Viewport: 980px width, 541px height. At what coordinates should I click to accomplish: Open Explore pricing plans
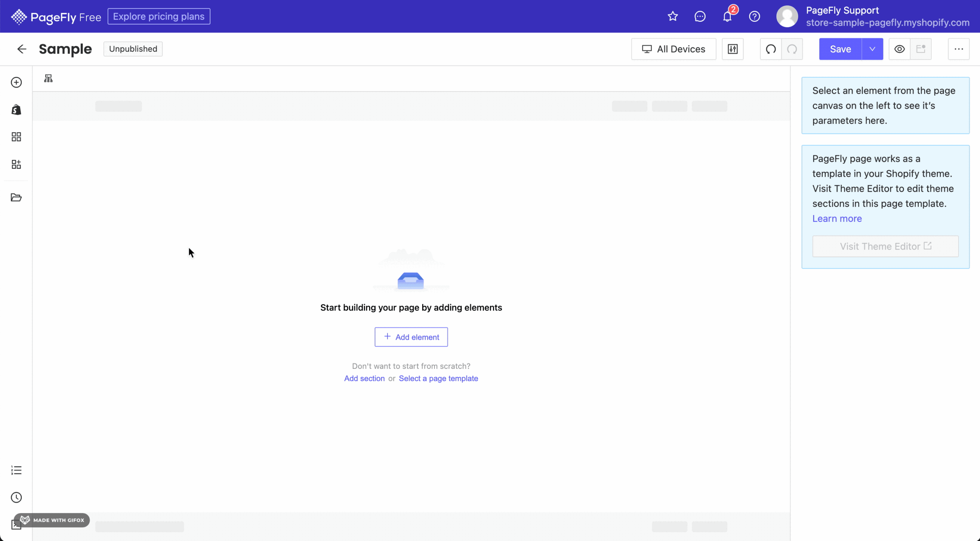pyautogui.click(x=159, y=16)
